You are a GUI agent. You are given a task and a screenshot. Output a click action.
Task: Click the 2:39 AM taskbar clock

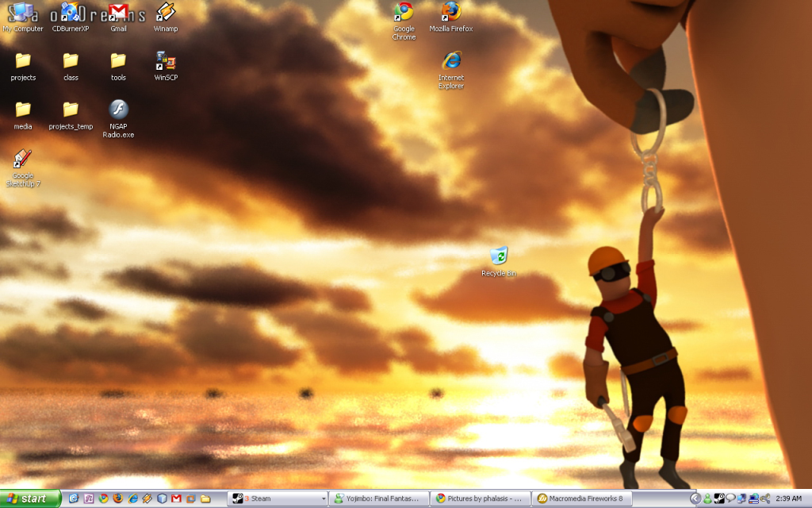click(789, 498)
